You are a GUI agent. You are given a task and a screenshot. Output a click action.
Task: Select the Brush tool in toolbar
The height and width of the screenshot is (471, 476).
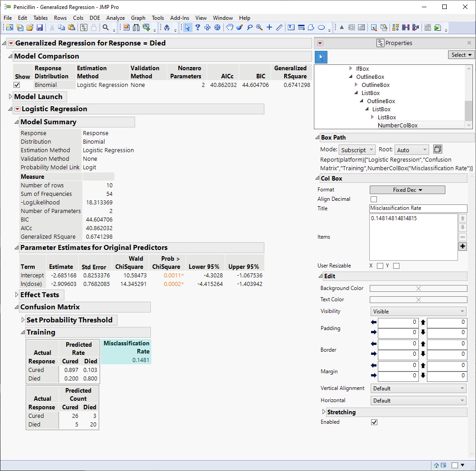pos(240,27)
